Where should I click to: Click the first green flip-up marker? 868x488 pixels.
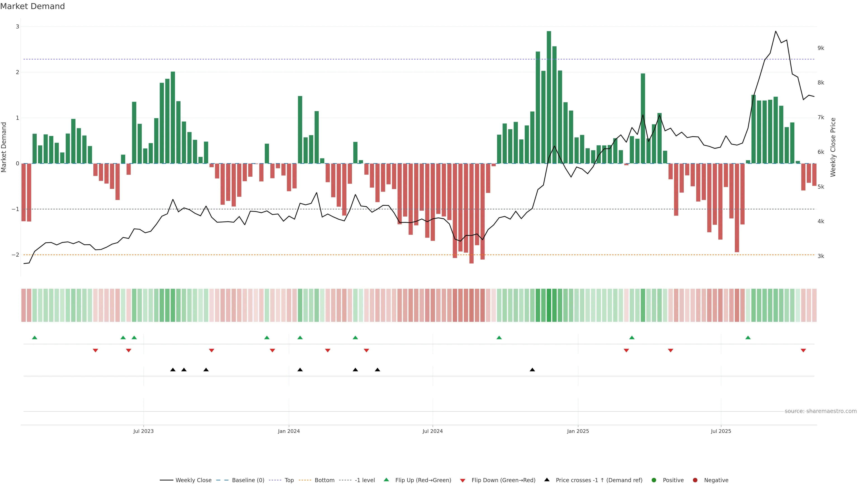(34, 338)
